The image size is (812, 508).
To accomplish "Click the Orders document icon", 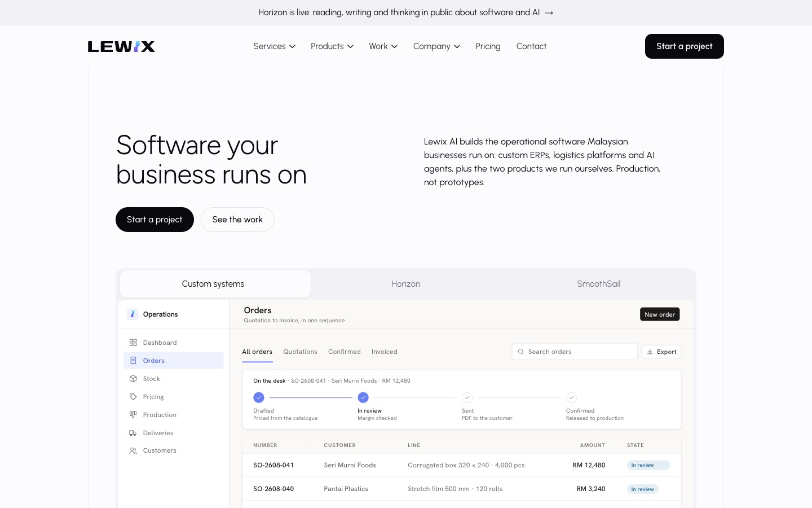I will click(x=133, y=361).
